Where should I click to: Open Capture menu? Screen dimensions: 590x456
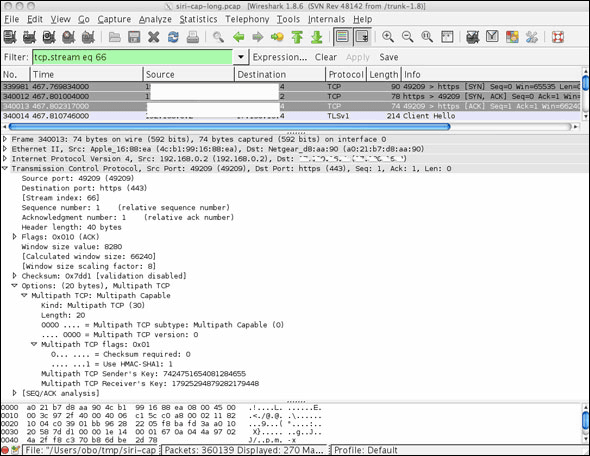(x=114, y=19)
